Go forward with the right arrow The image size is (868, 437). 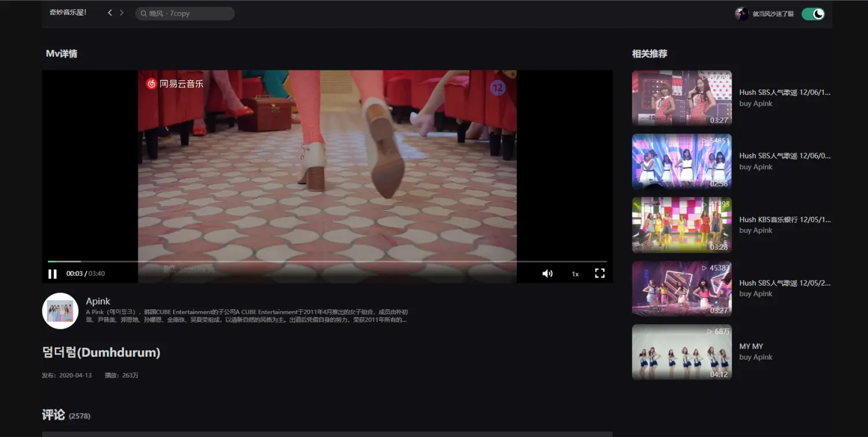pos(122,13)
